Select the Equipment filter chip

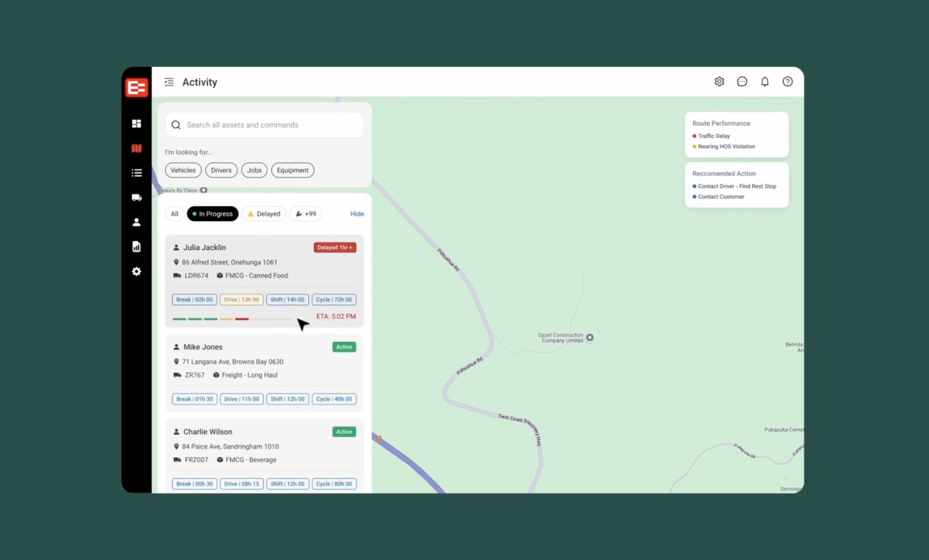[x=293, y=170]
